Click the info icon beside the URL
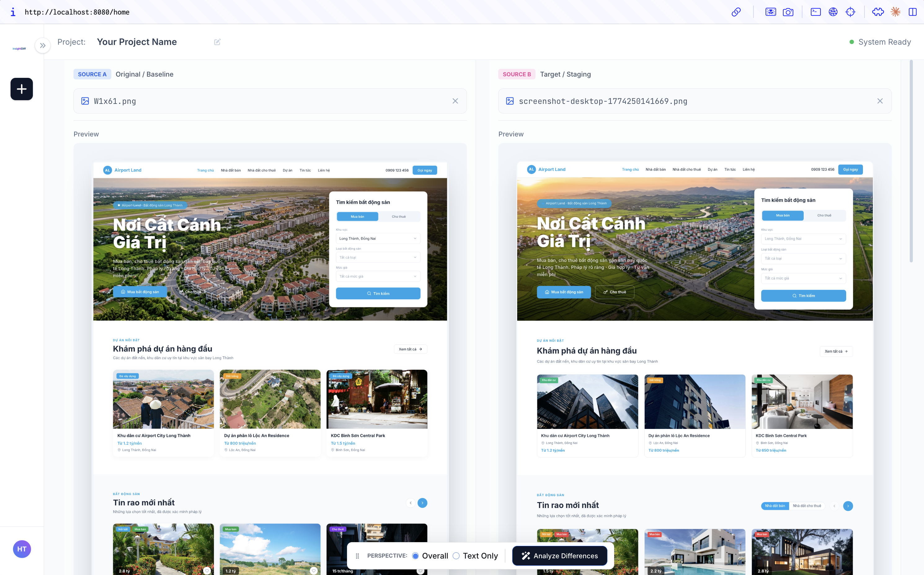The image size is (924, 575). (x=13, y=12)
